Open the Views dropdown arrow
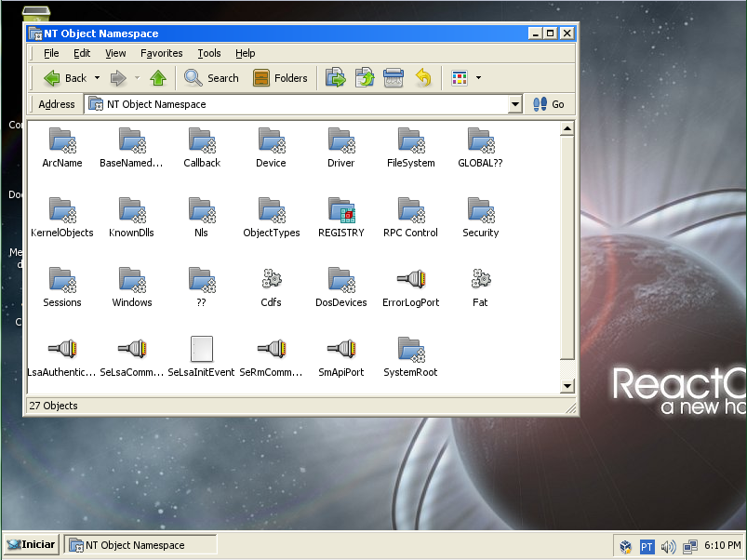This screenshot has width=747, height=560. pos(478,78)
